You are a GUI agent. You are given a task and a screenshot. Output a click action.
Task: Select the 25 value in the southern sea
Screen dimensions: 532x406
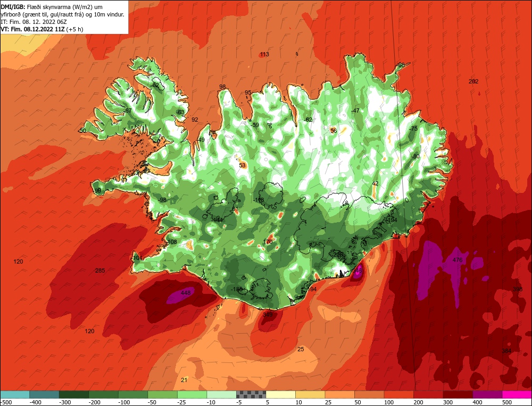click(301, 349)
